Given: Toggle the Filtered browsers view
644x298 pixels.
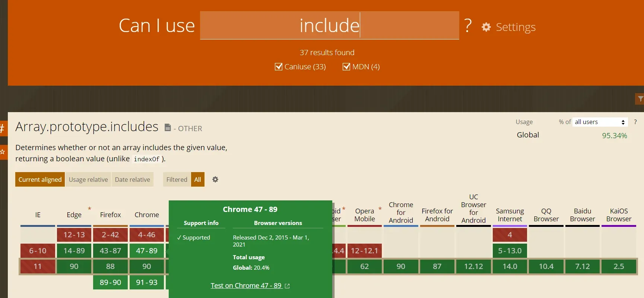Looking at the screenshot, I should pyautogui.click(x=177, y=180).
